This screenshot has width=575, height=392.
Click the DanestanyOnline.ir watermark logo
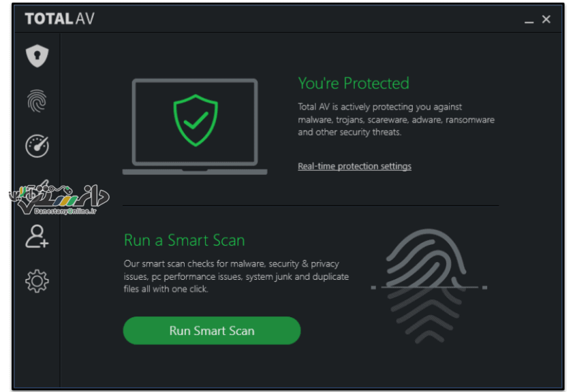(x=60, y=198)
